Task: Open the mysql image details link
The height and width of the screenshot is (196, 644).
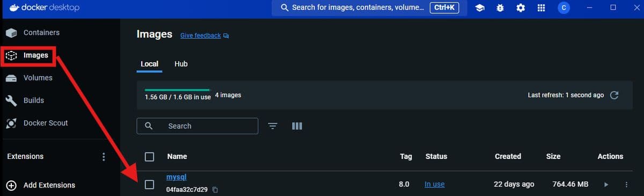Action: pos(177,177)
